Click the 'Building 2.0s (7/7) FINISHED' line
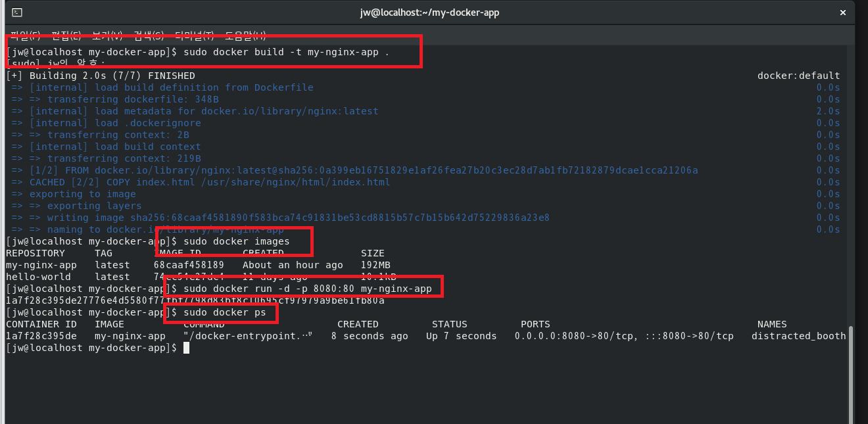This screenshot has height=424, width=868. click(x=101, y=76)
